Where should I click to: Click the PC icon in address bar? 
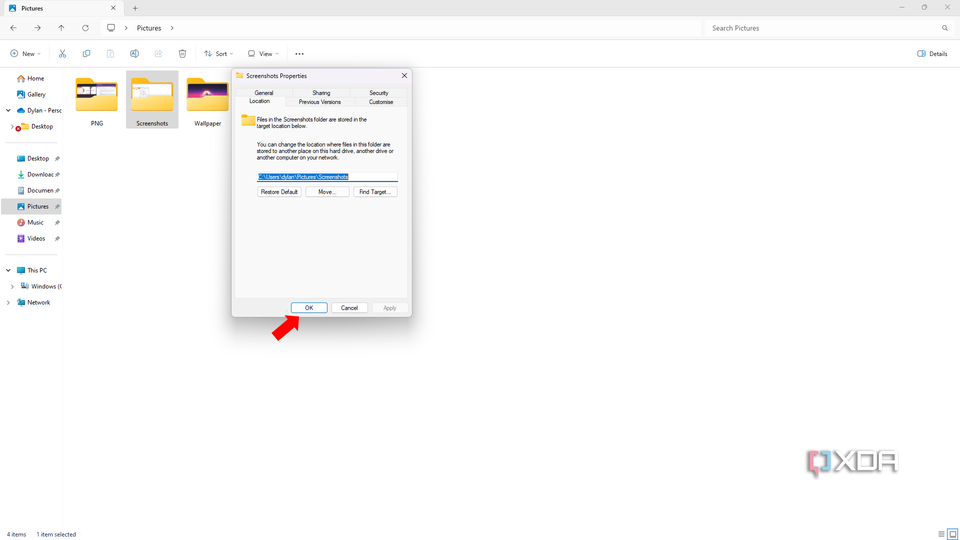coord(111,28)
